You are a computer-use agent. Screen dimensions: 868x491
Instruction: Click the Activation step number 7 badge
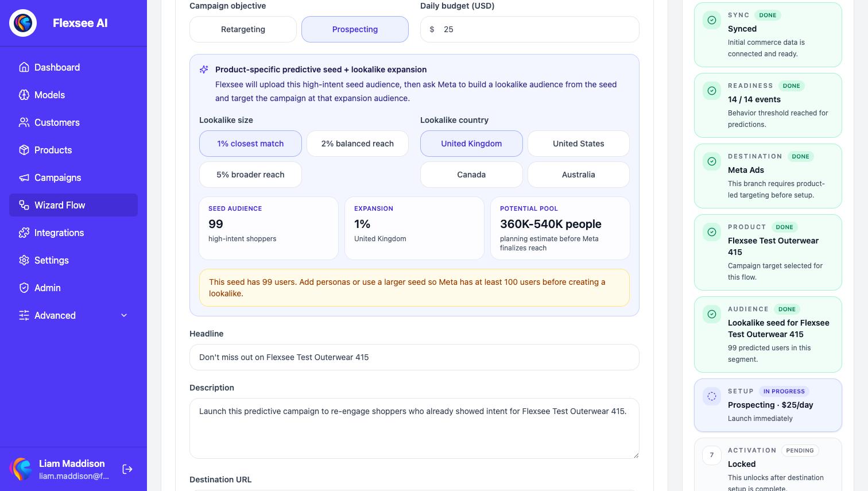pyautogui.click(x=712, y=455)
